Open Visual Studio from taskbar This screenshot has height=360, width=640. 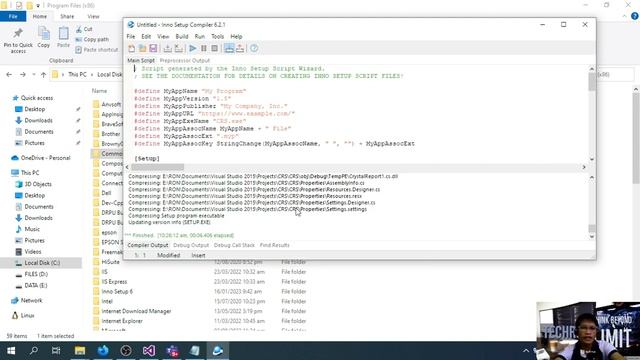coord(149,351)
